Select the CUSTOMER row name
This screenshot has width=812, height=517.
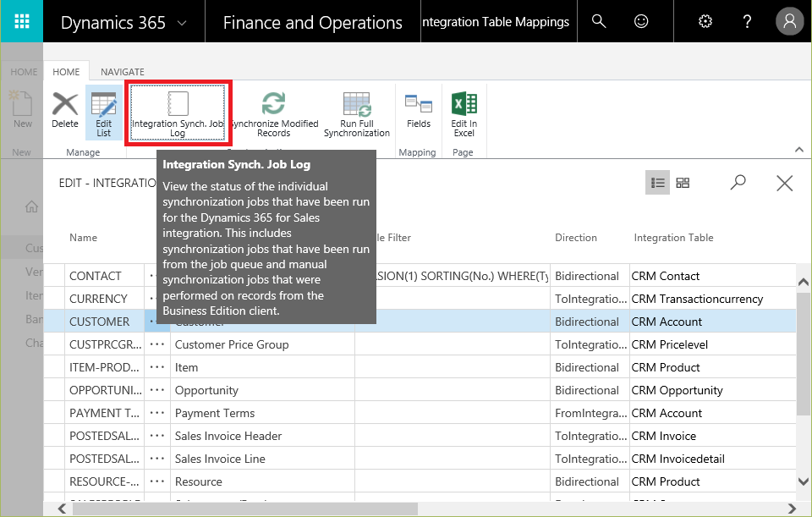(x=100, y=322)
